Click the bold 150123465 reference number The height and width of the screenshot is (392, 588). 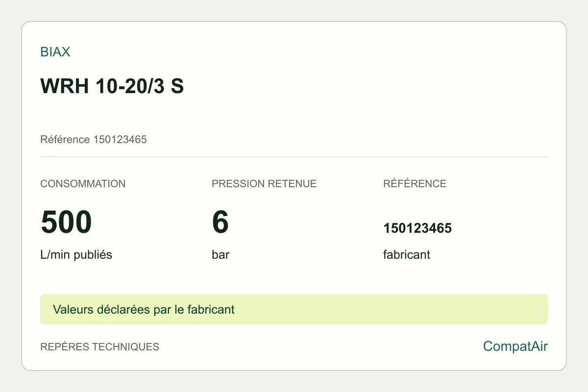pos(417,228)
